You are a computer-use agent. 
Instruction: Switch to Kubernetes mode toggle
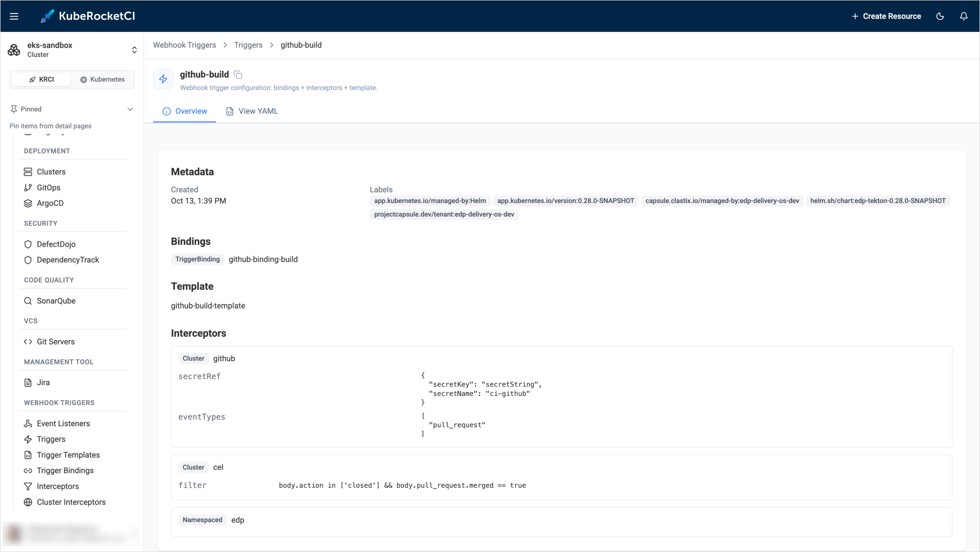(102, 79)
